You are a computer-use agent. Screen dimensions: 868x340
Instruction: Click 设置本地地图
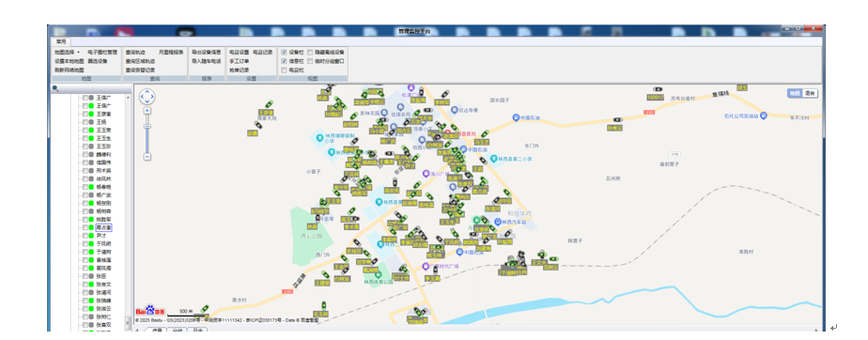point(69,61)
